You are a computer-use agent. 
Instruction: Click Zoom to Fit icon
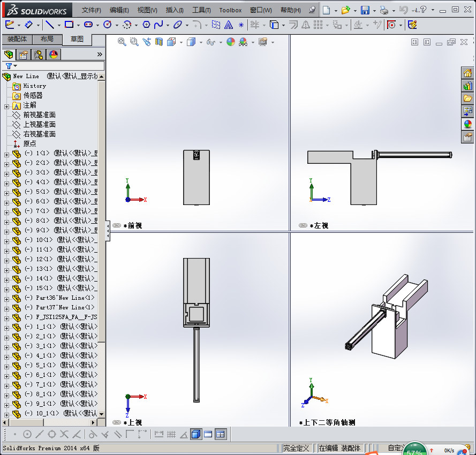tap(122, 42)
